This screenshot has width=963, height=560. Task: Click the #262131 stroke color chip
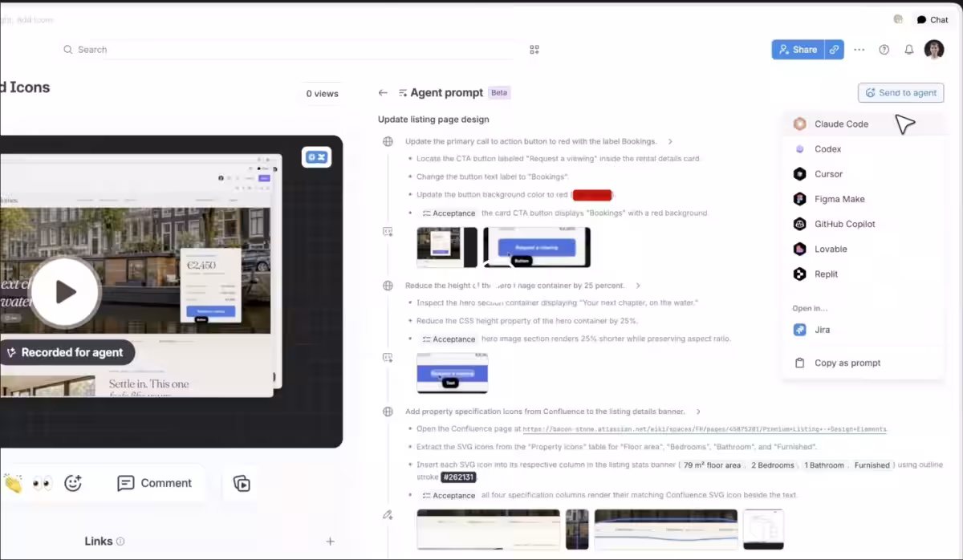coord(458,477)
